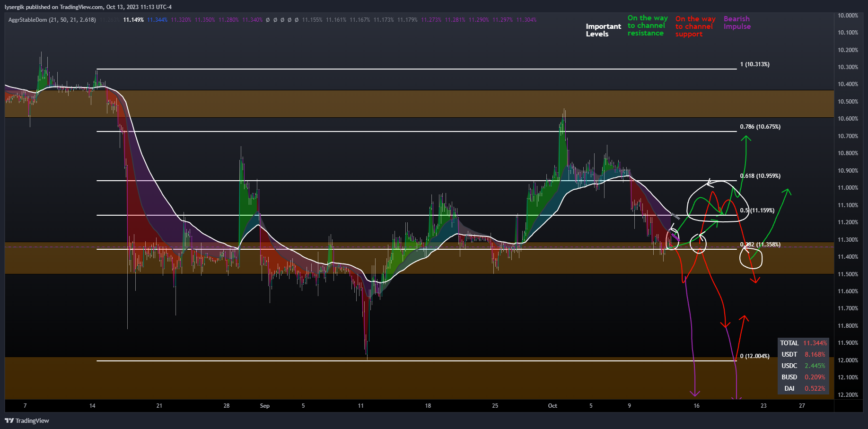Click the DAI value 0.522%
868x429 pixels.
[815, 388]
